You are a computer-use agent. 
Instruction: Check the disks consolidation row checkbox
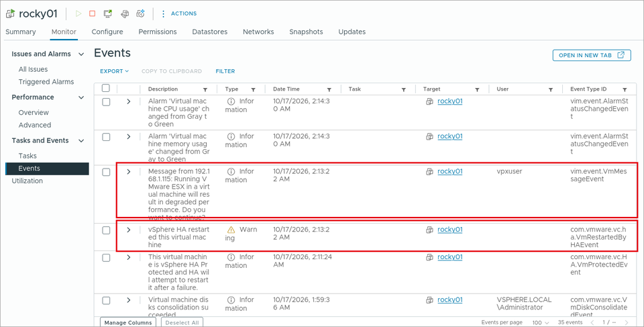tap(106, 300)
